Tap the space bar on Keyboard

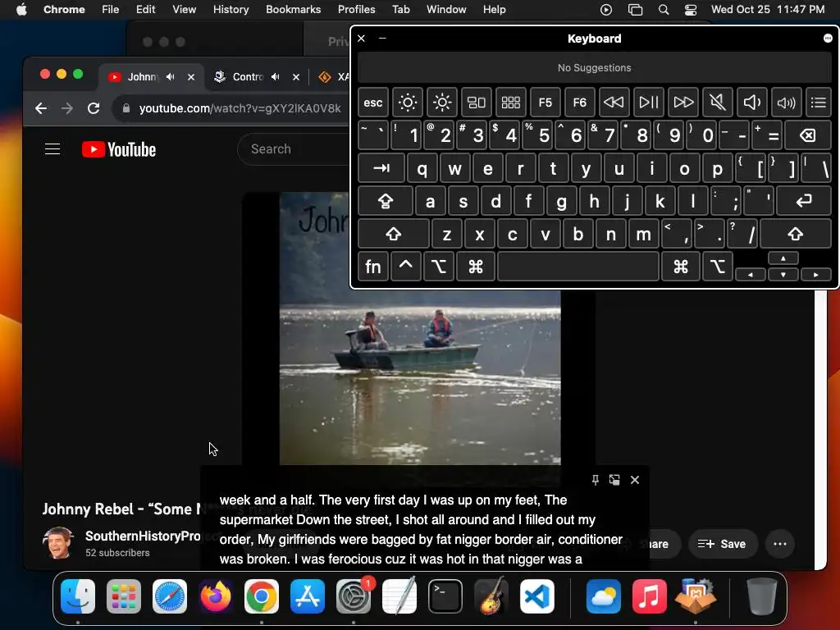578,267
